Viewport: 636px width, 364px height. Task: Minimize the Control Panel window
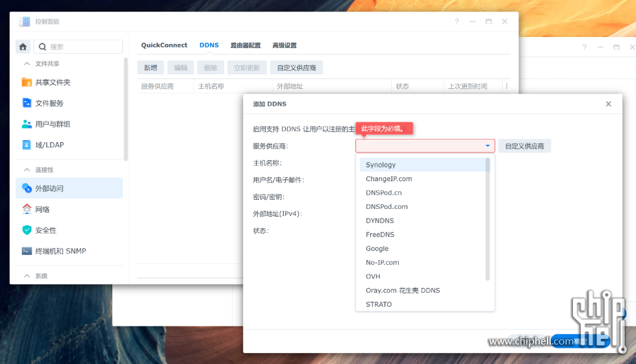[472, 21]
